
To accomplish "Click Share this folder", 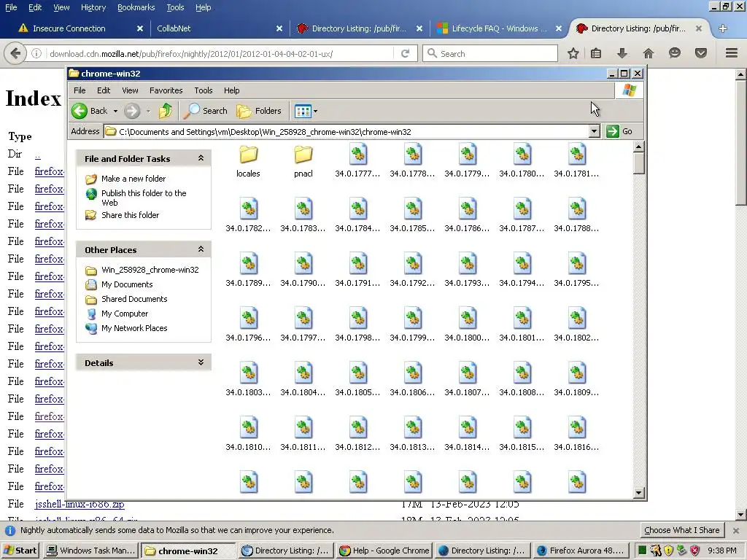I will (130, 215).
